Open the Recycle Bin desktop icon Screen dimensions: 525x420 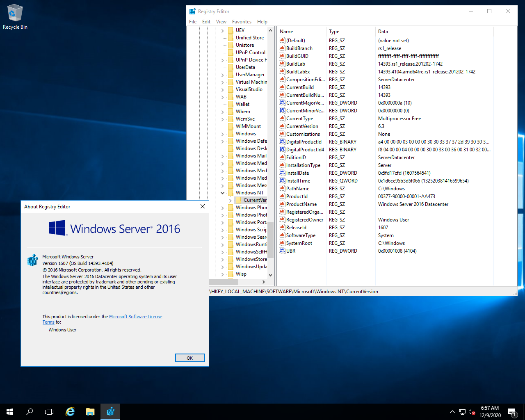point(15,17)
